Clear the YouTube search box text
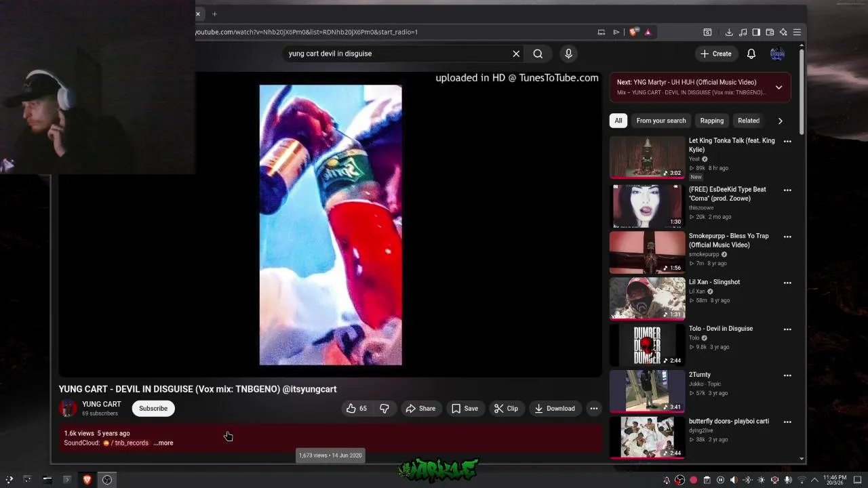This screenshot has width=868, height=488. [516, 54]
